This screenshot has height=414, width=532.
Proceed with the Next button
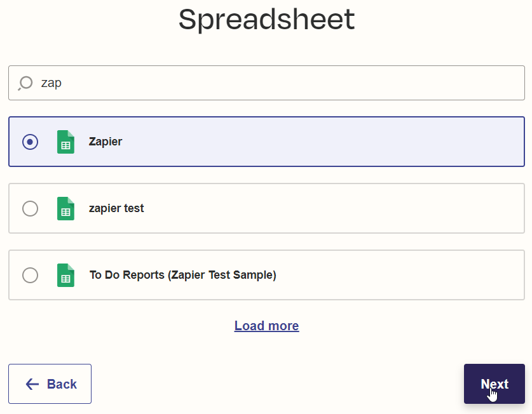point(494,384)
